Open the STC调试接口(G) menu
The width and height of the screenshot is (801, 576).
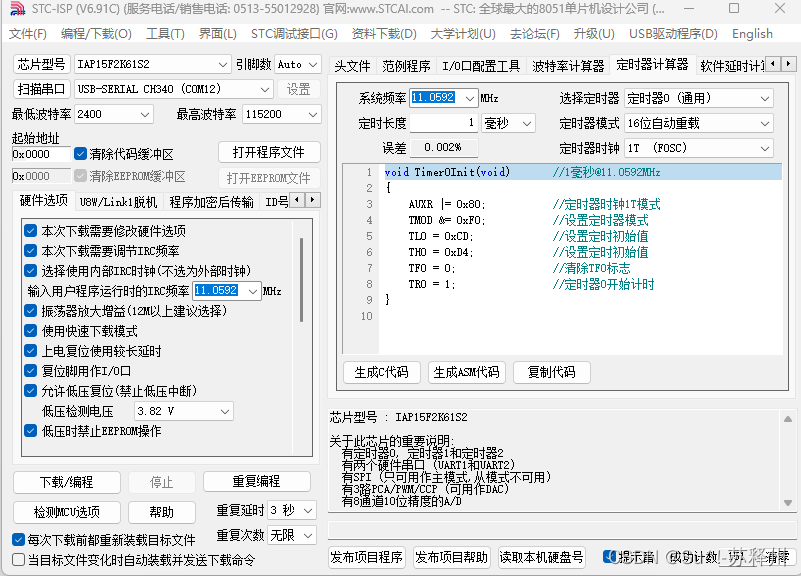(294, 34)
